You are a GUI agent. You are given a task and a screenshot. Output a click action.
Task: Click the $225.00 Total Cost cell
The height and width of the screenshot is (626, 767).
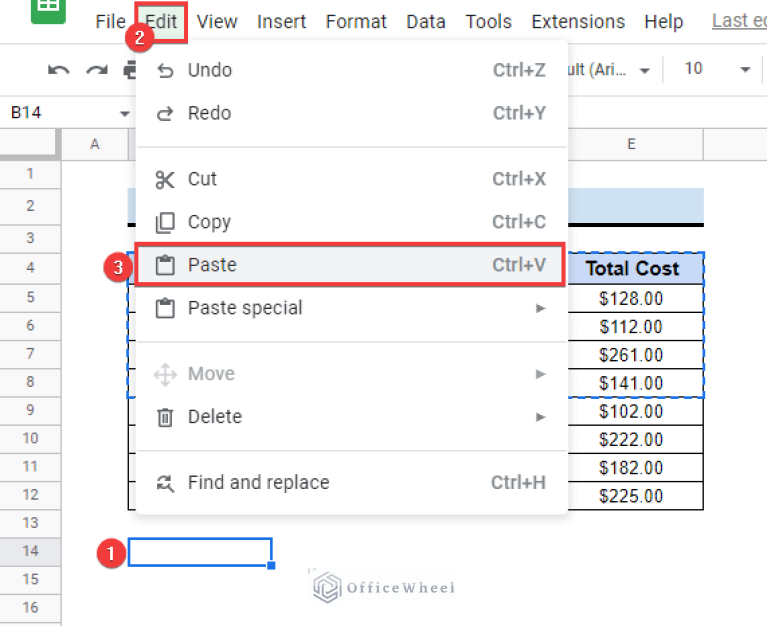pos(631,496)
